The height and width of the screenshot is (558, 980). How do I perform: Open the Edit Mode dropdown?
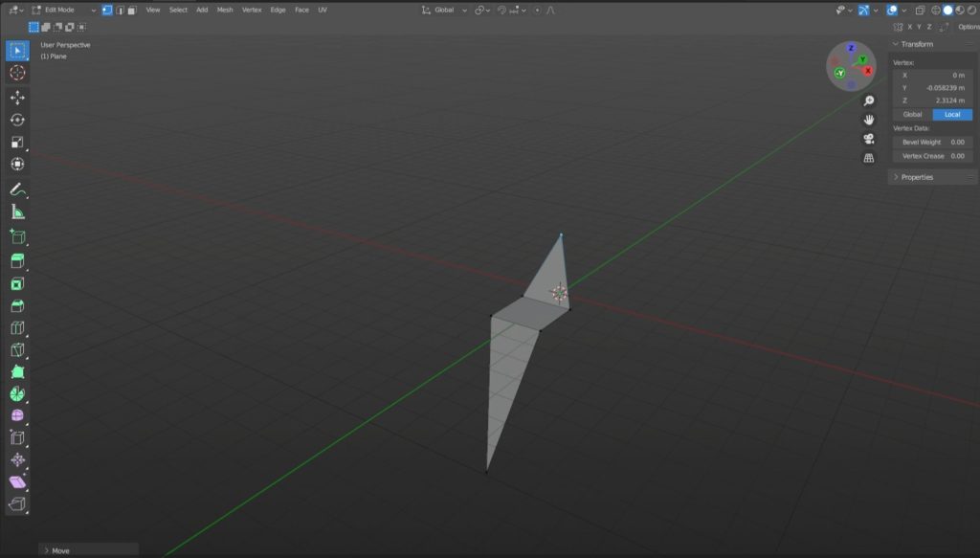tap(63, 10)
